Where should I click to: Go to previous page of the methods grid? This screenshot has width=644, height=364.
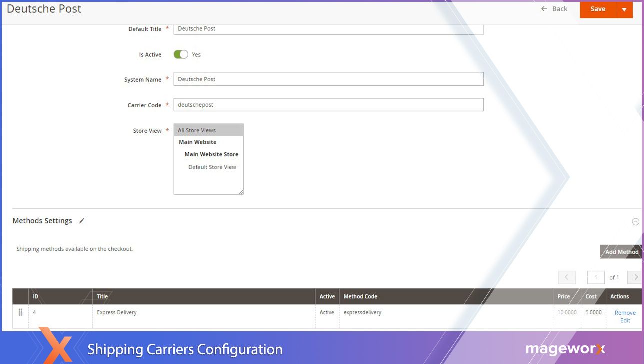(x=567, y=277)
